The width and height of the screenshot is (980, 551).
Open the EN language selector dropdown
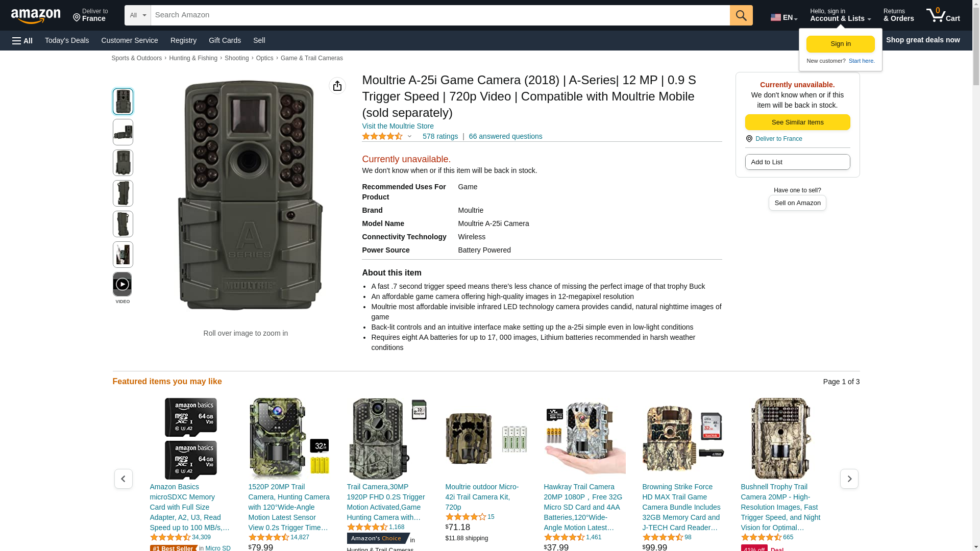click(784, 17)
